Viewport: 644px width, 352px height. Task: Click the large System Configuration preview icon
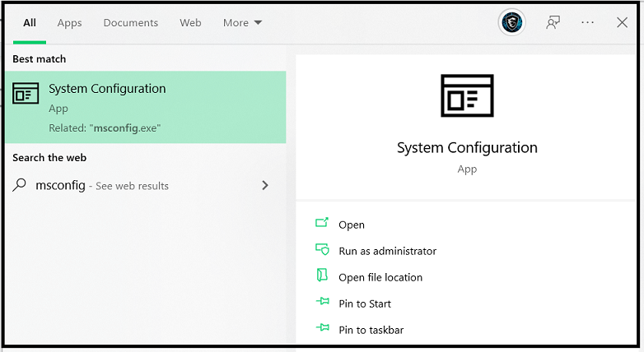[x=467, y=95]
